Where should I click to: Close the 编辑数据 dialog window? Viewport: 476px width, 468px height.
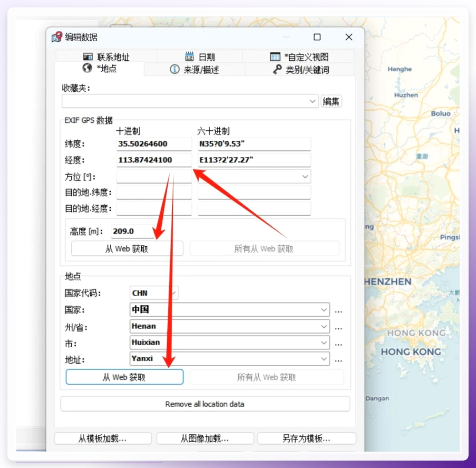click(349, 37)
